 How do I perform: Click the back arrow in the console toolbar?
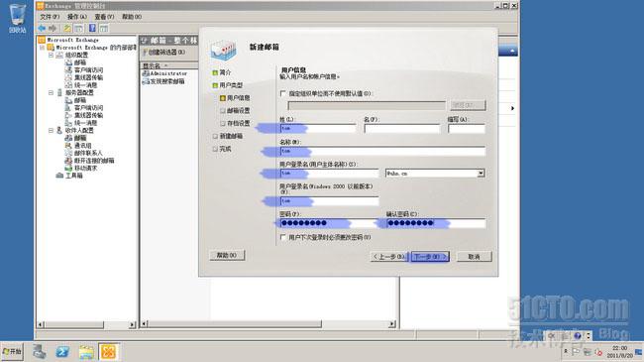42,28
